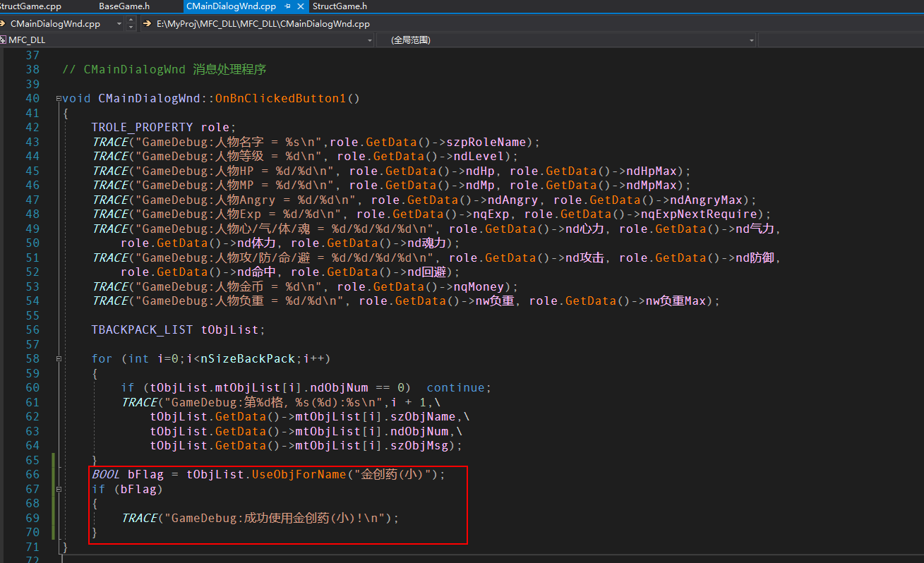Click UseObjForName on line 66
The height and width of the screenshot is (563, 924).
[299, 474]
